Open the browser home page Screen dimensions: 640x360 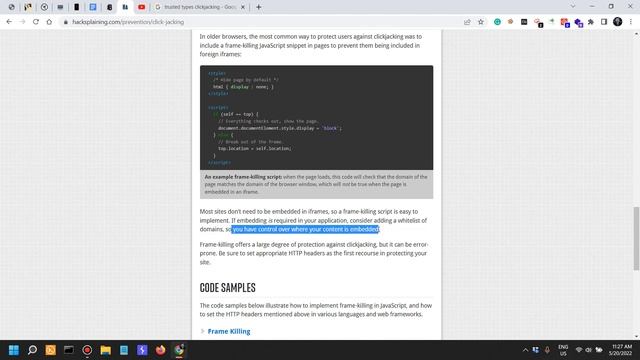49,22
